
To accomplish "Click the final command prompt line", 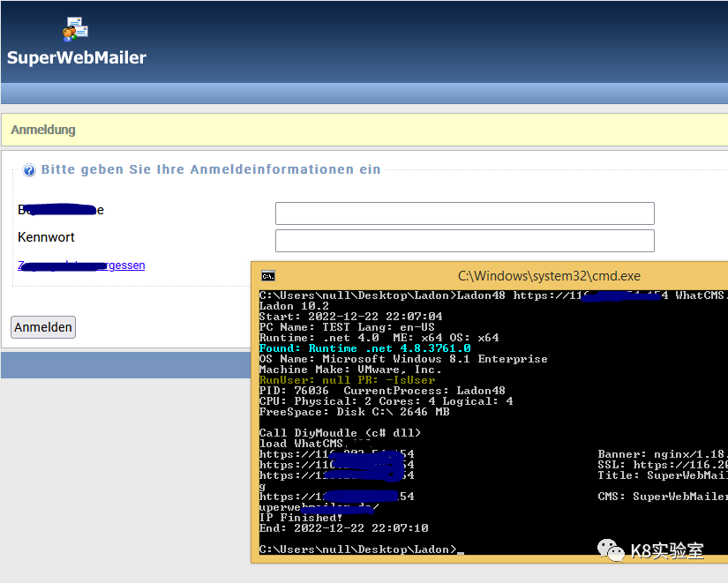I will [361, 549].
